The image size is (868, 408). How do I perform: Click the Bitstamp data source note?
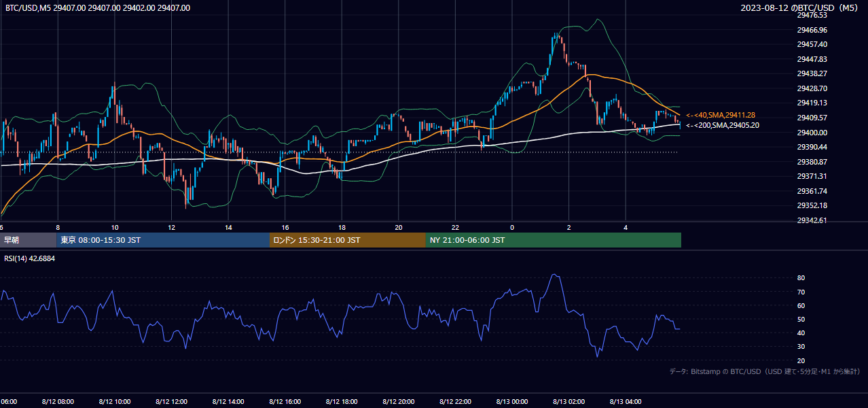point(765,372)
